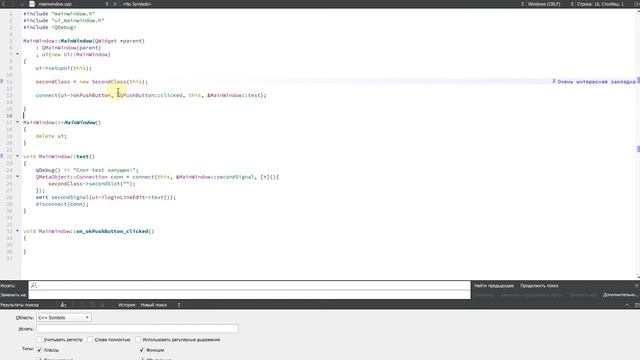Collapse the on_okPushButton_clicked fold marker
This screenshot has width=640, height=360.
click(18, 231)
